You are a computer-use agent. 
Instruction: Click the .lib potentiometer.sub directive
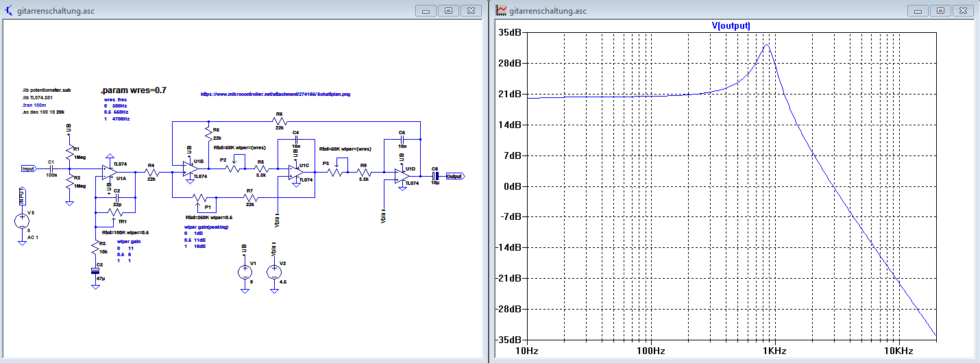click(x=47, y=90)
